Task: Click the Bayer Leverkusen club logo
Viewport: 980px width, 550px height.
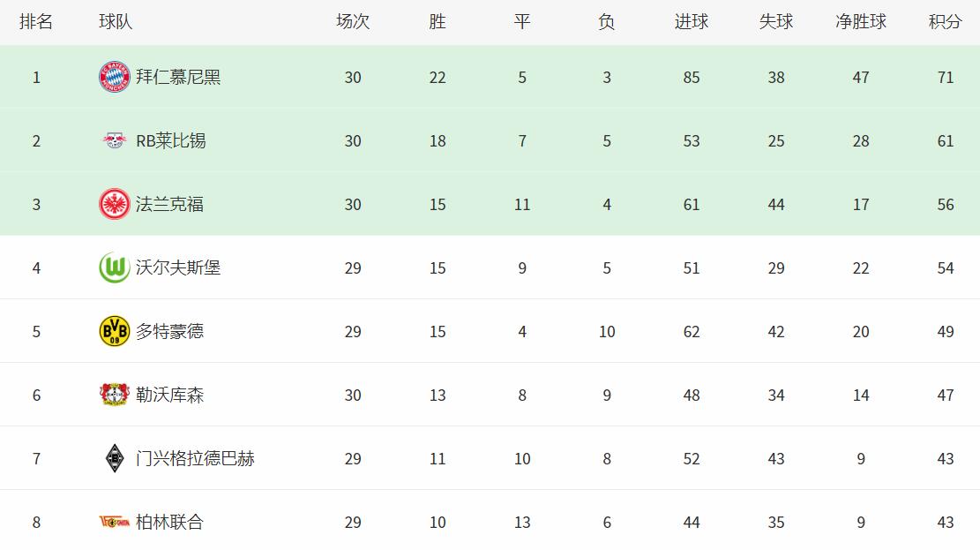Action: click(115, 395)
